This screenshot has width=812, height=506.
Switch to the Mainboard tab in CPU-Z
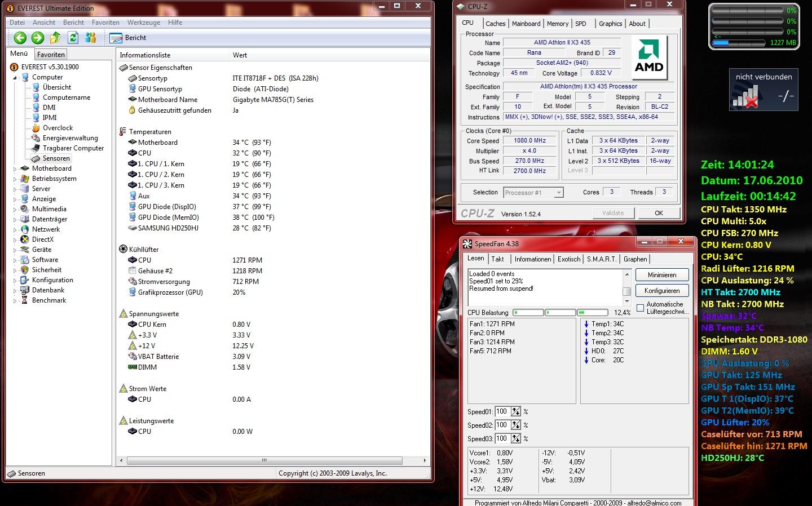pos(526,24)
